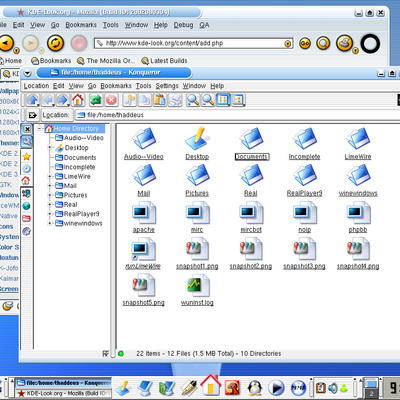Image resolution: width=400 pixels, height=400 pixels.
Task: Click the Mozilla URL address field
Action: tap(193, 43)
